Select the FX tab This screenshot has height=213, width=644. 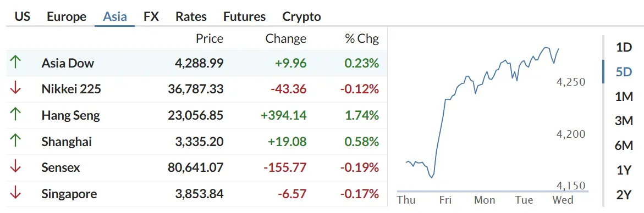pyautogui.click(x=151, y=17)
